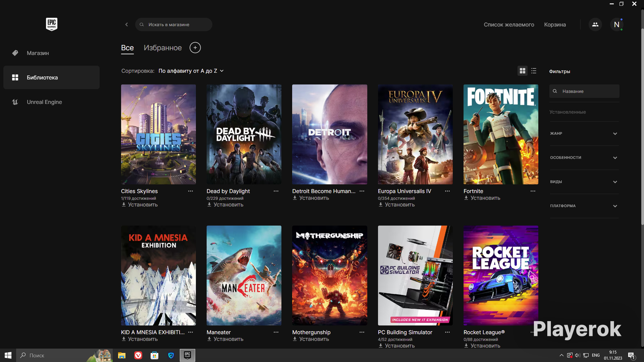Open the friends list icon
The height and width of the screenshot is (362, 644).
[595, 25]
